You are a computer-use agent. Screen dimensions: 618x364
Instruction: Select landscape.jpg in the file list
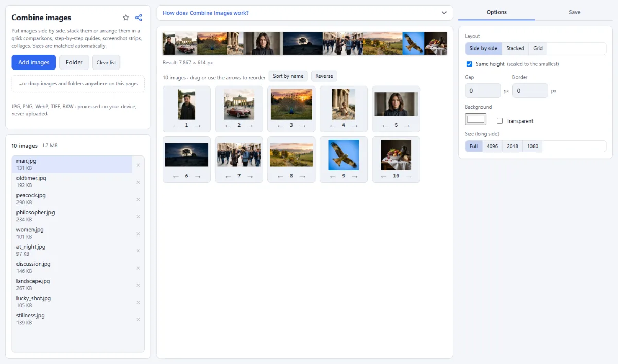[72, 284]
